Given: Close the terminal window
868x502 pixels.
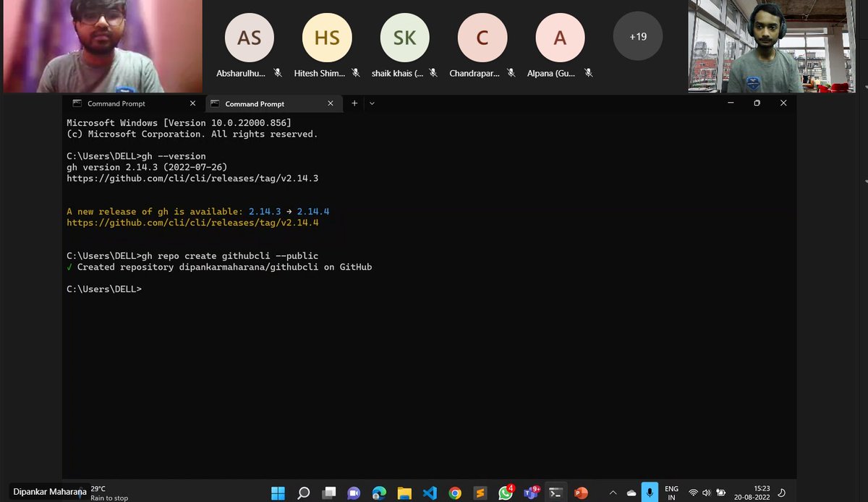Looking at the screenshot, I should click(783, 103).
